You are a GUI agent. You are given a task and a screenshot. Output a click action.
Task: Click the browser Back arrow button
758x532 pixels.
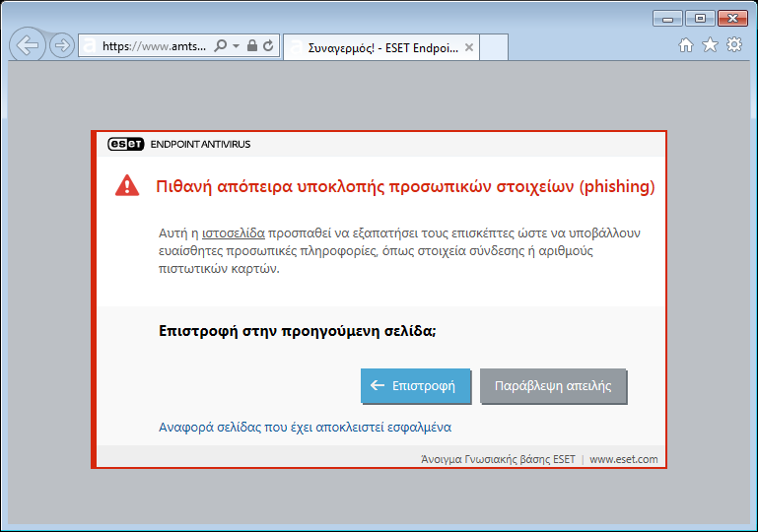coord(27,45)
